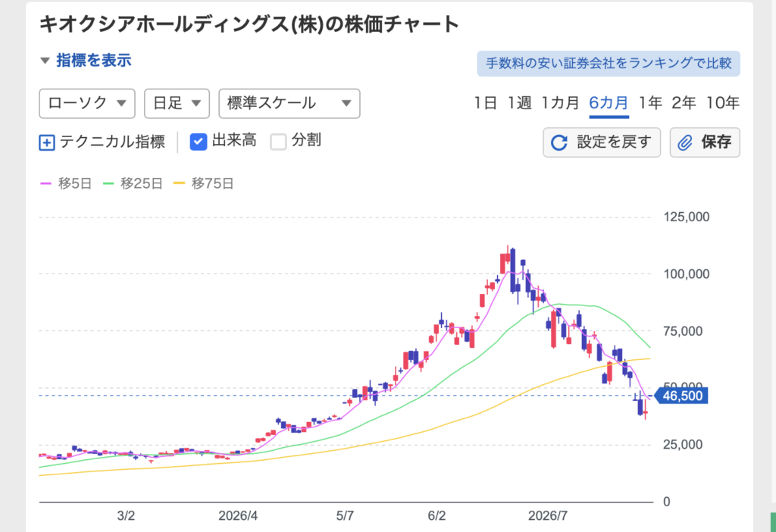Open the 日足 interval dropdown
The image size is (776, 532).
(177, 103)
